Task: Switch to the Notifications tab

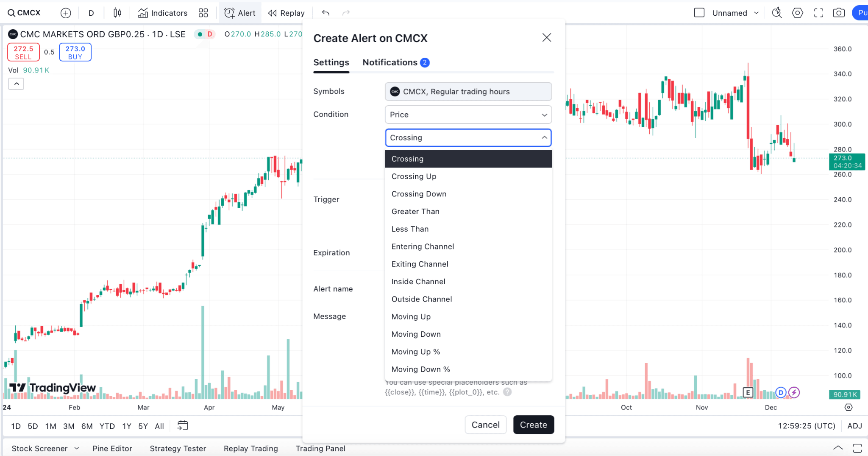Action: coord(389,62)
